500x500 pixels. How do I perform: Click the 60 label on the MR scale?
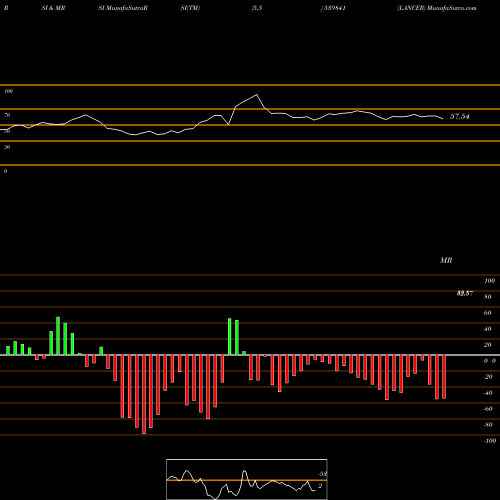tap(488, 313)
